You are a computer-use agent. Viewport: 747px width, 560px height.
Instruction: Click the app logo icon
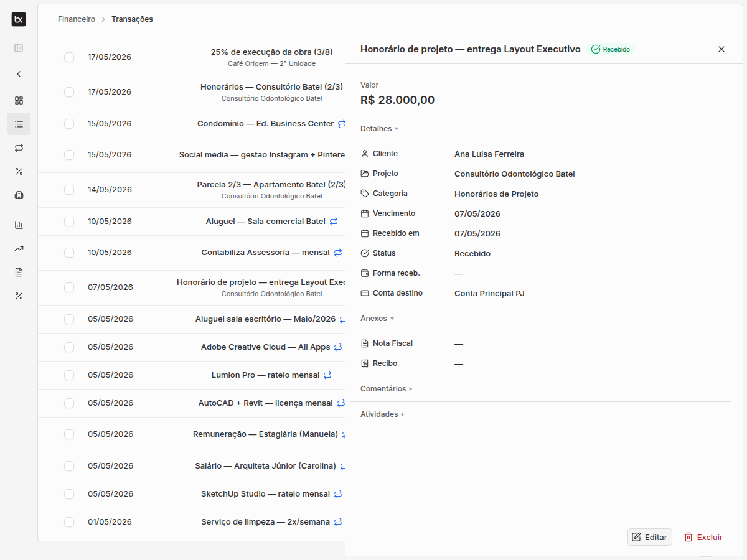pyautogui.click(x=19, y=19)
